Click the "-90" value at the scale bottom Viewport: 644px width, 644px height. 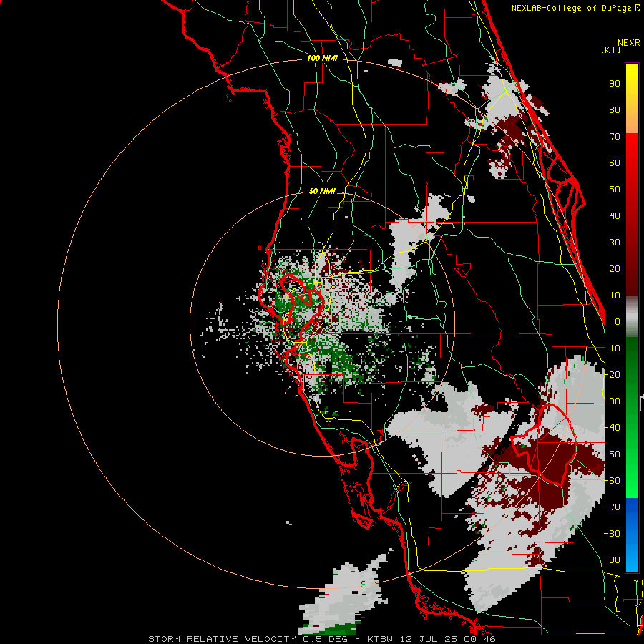(x=612, y=560)
